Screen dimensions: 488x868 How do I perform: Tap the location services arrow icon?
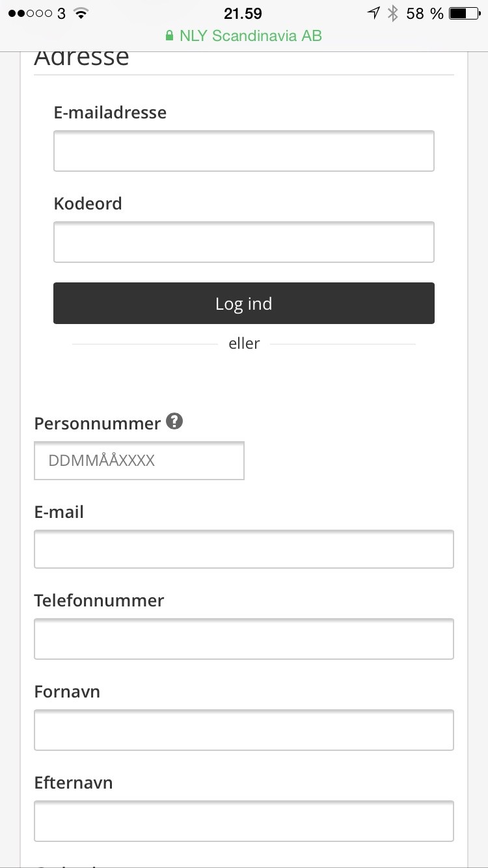click(373, 13)
